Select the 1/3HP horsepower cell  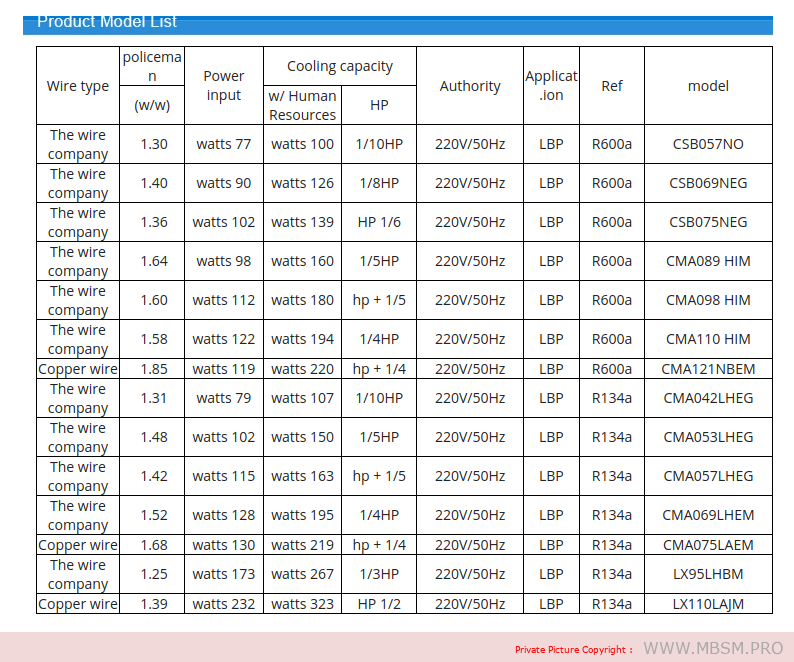pos(379,574)
